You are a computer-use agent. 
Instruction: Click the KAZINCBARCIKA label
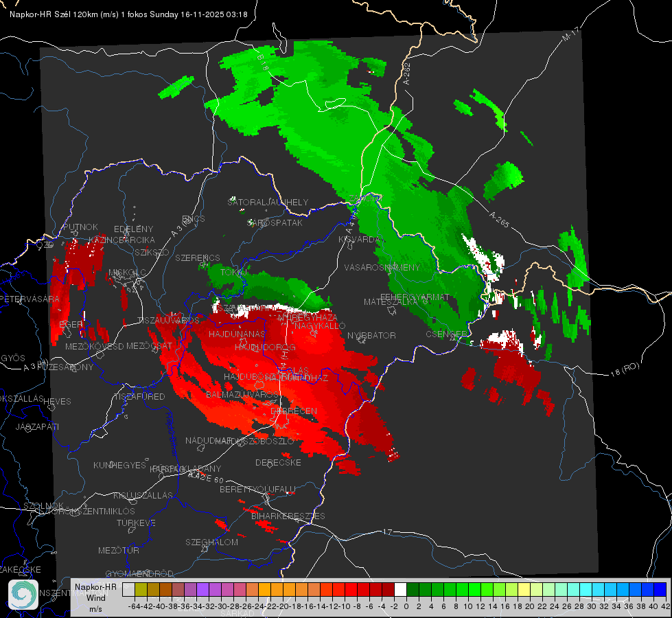(x=121, y=240)
